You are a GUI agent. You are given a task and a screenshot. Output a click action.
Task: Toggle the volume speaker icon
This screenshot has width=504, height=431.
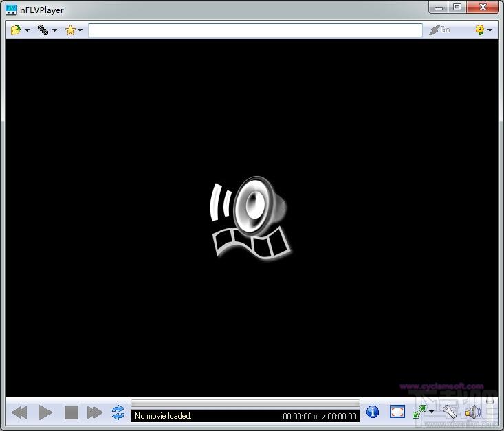[x=473, y=412]
